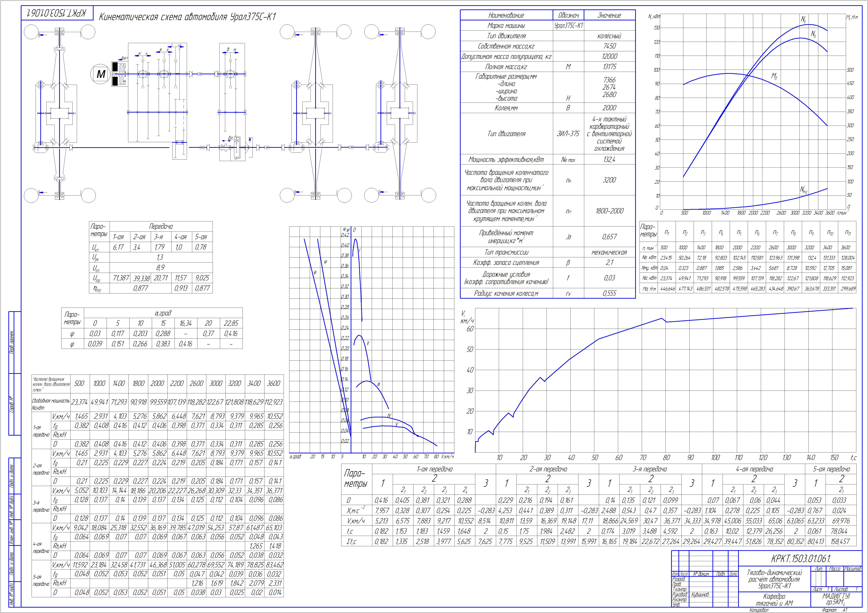Select the angle column '22,85'
The height and width of the screenshot is (613, 868).
tap(231, 323)
